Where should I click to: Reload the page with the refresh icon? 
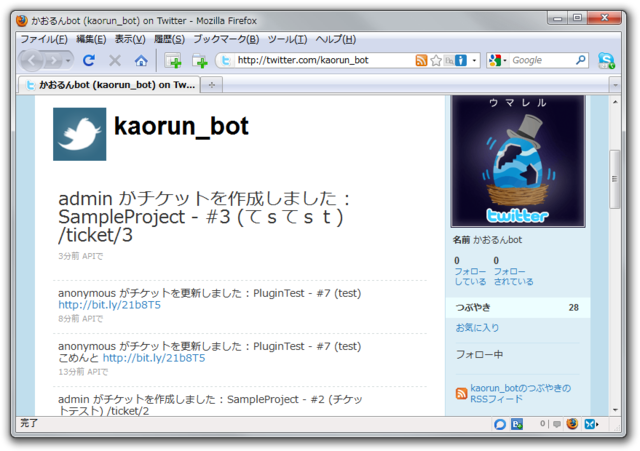coord(89,61)
